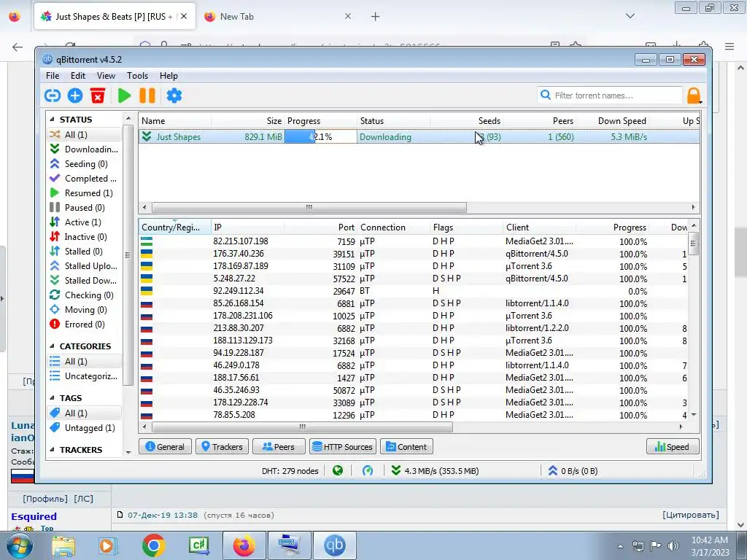Collapse the TRACKERS section

click(52, 449)
